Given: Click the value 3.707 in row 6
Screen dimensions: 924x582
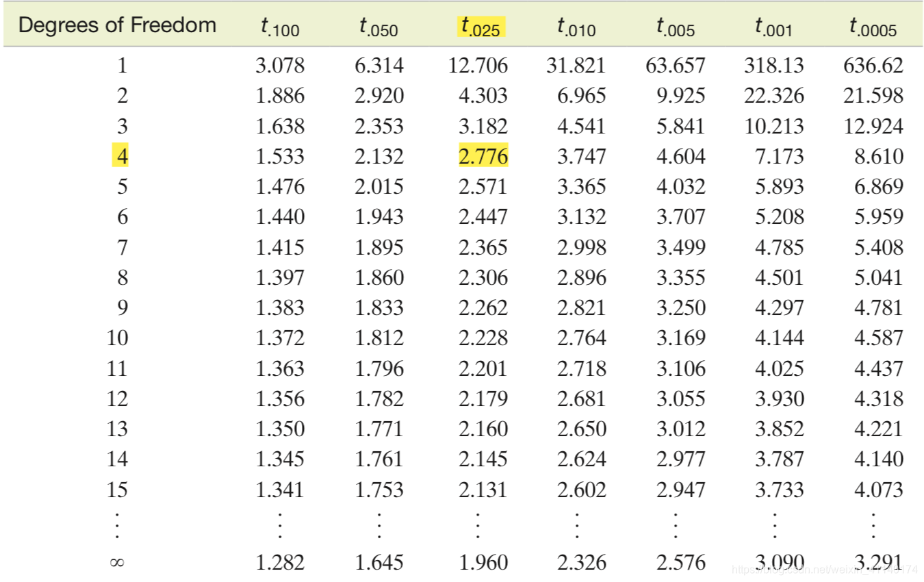Looking at the screenshot, I should point(681,217).
